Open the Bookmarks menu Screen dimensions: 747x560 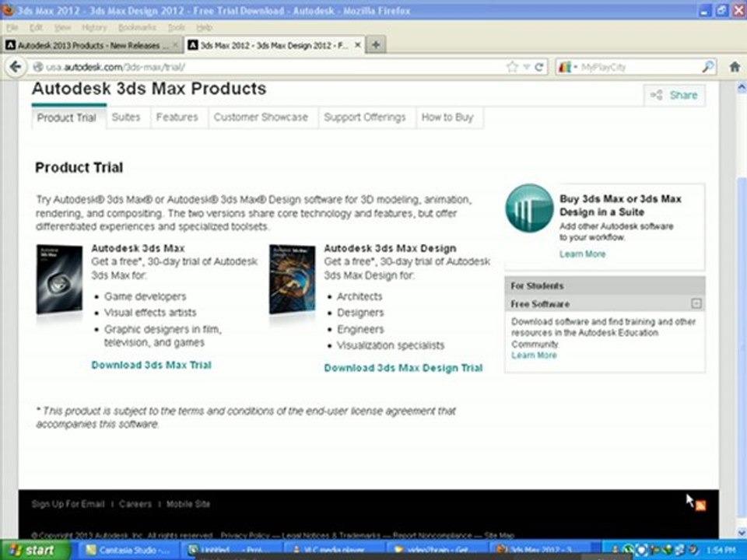click(x=137, y=28)
